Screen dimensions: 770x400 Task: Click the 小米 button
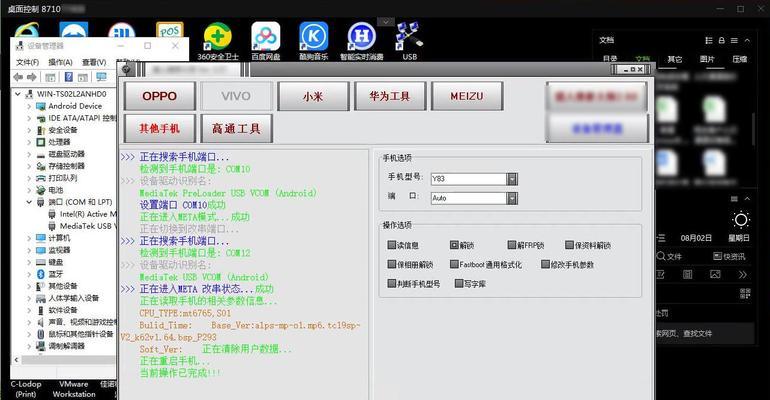(313, 96)
